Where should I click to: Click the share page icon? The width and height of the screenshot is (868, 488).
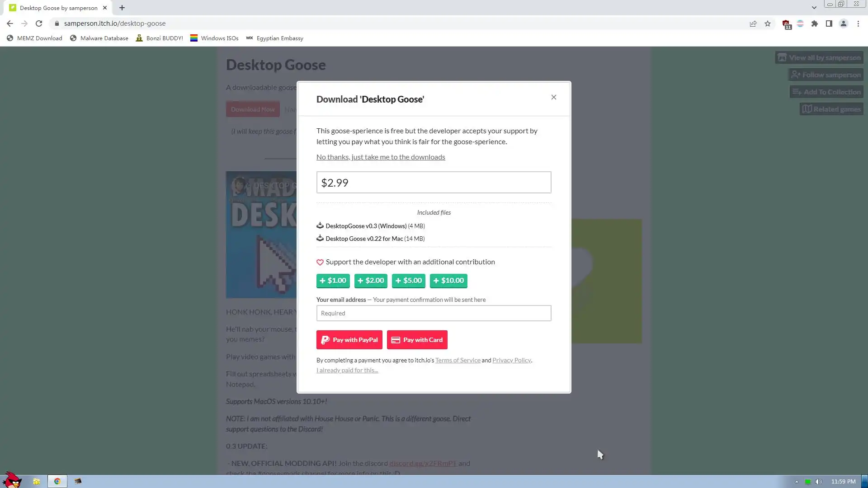753,23
